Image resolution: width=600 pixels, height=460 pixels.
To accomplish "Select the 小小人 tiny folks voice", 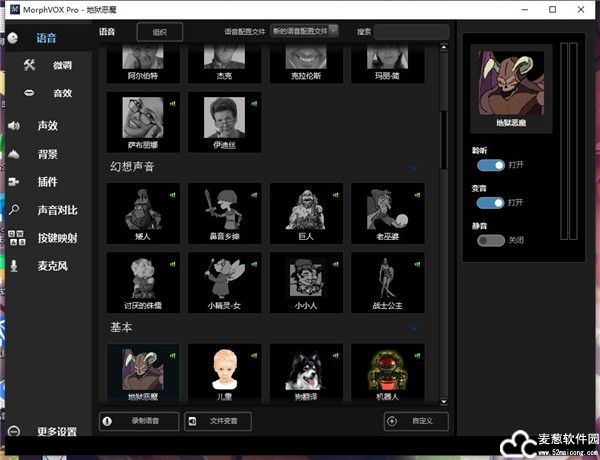I will tap(306, 282).
